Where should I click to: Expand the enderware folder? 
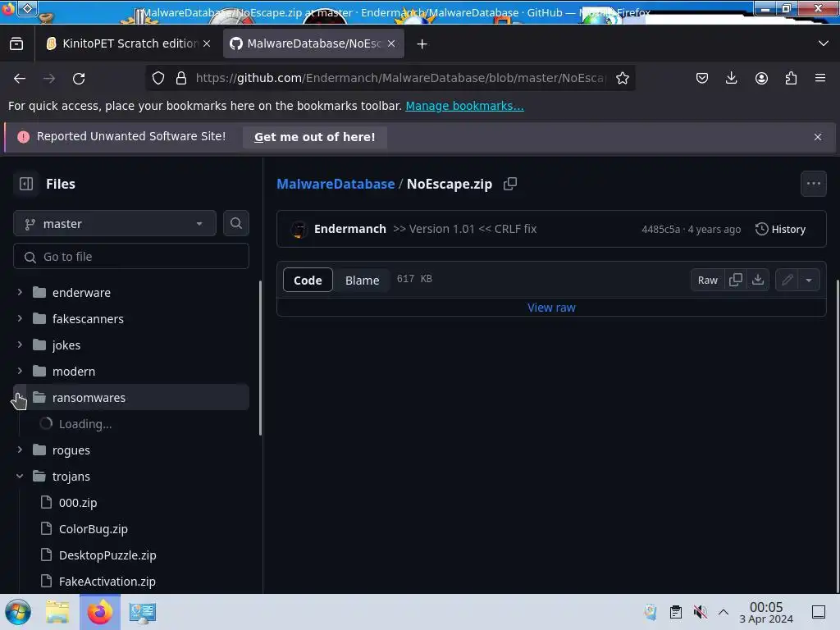pyautogui.click(x=20, y=293)
